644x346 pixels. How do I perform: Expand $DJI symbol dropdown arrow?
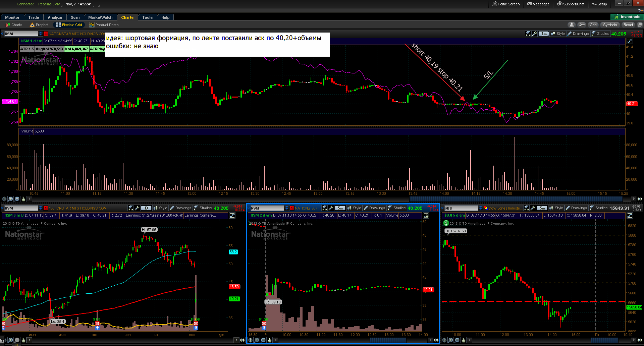click(x=481, y=208)
